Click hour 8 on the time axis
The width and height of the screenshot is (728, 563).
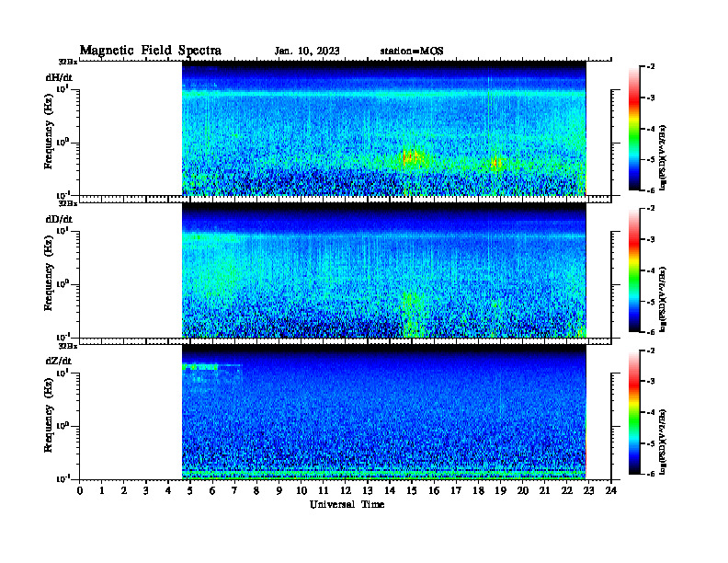coord(256,491)
